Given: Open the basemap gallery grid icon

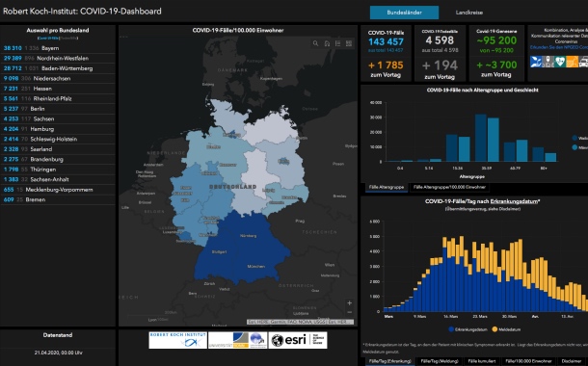Looking at the screenshot, I should pyautogui.click(x=349, y=43).
